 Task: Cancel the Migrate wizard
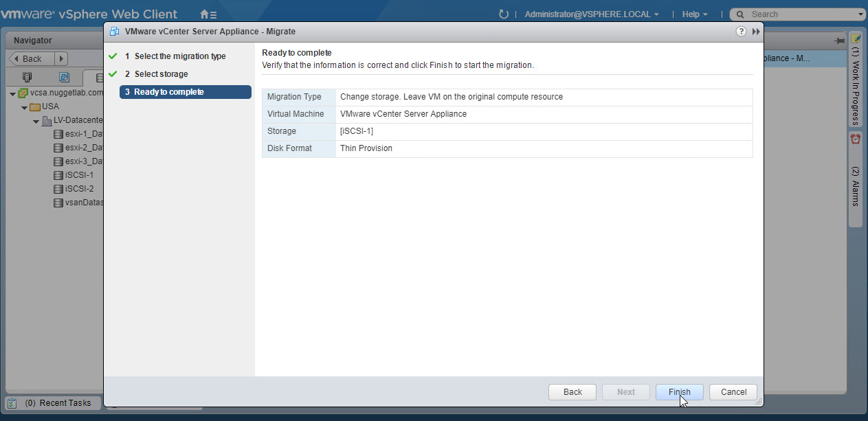[733, 392]
